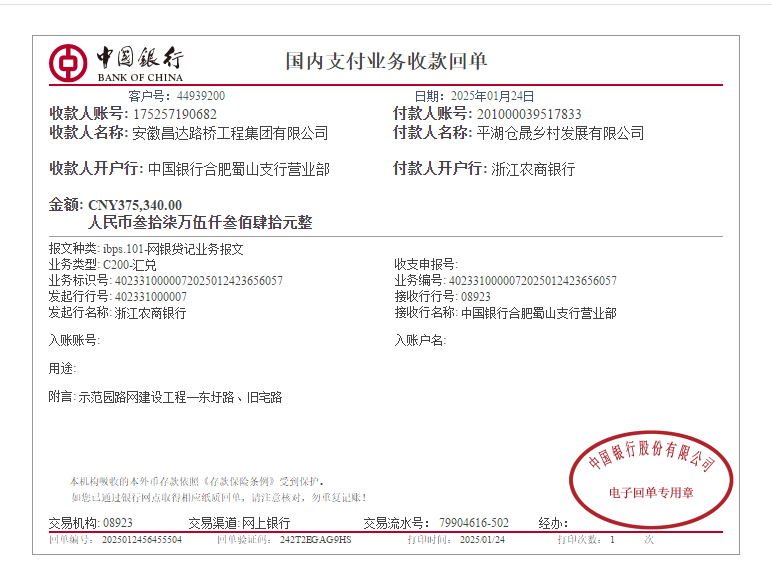
Task: Select payee account number 175257190682
Action: pos(174,114)
